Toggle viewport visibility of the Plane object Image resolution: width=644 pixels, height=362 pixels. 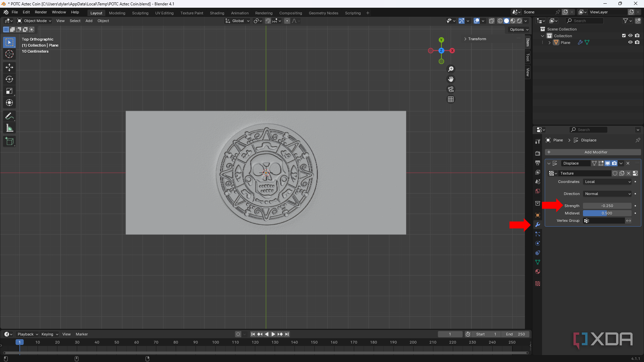(631, 42)
